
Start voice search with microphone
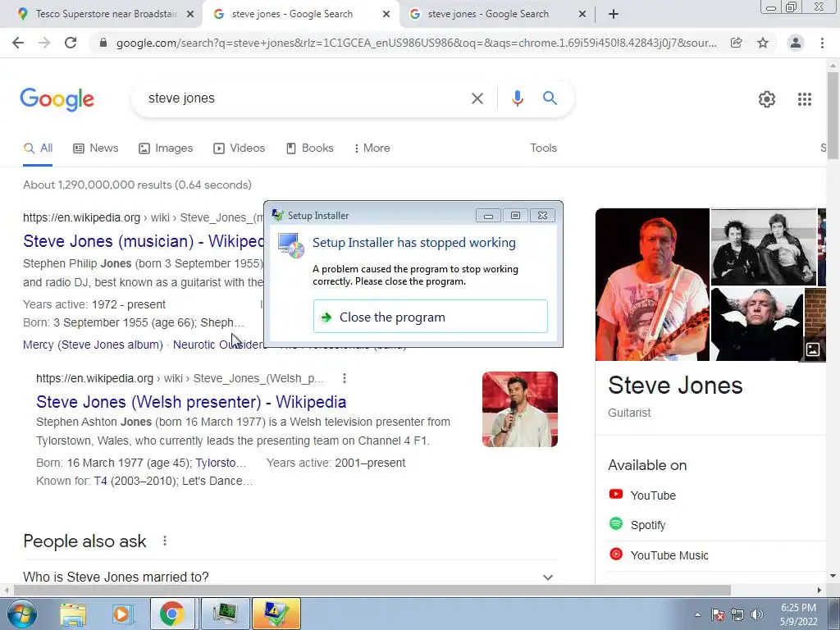[517, 98]
